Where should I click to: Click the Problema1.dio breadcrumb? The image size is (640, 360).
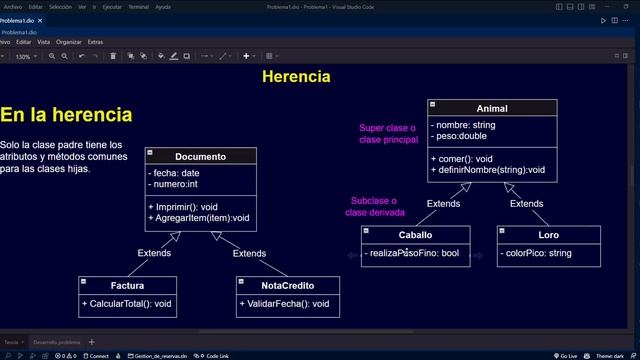tap(19, 32)
